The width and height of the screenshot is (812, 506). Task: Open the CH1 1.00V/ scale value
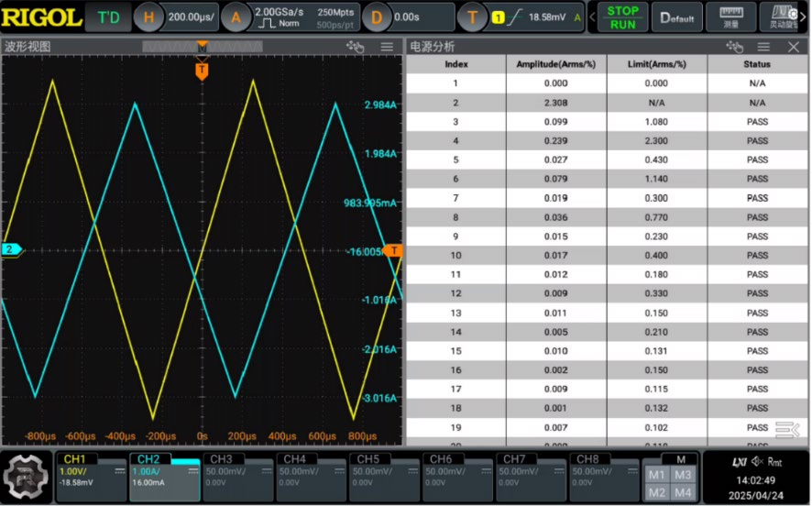[x=73, y=471]
